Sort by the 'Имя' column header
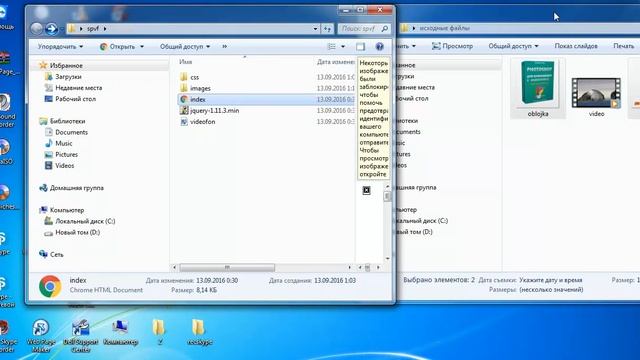Viewport: 640px width, 360px height. pyautogui.click(x=186, y=62)
